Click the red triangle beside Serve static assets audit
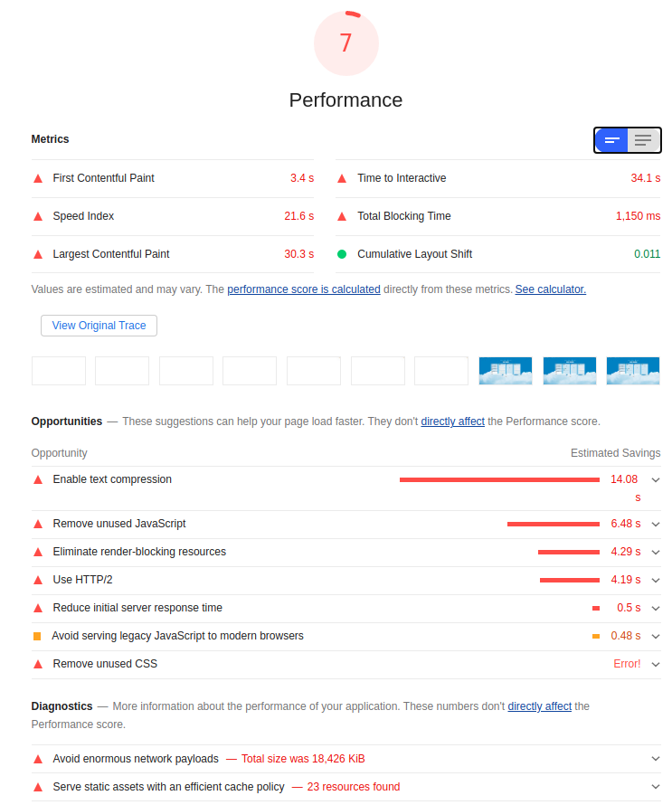The height and width of the screenshot is (805, 672). (x=37, y=786)
